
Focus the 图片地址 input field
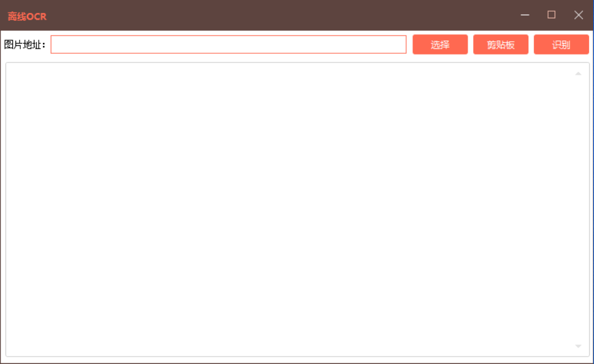(x=228, y=45)
